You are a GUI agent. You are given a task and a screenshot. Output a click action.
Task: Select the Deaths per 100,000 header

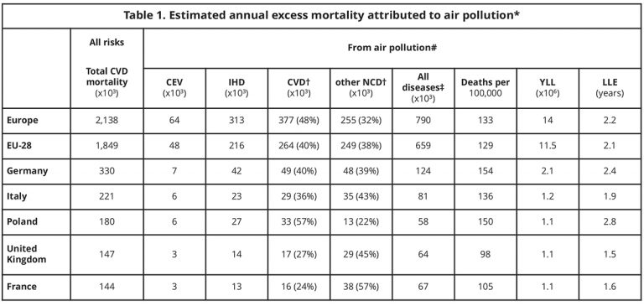point(486,87)
